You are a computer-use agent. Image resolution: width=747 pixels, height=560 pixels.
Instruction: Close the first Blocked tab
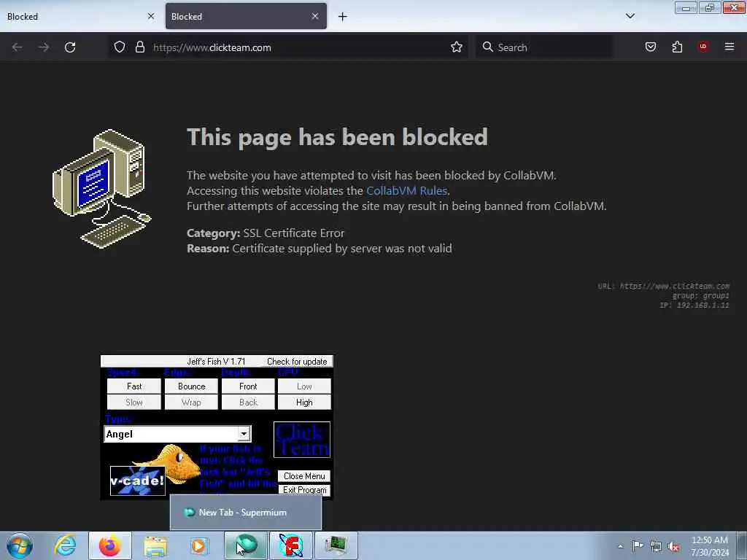151,16
